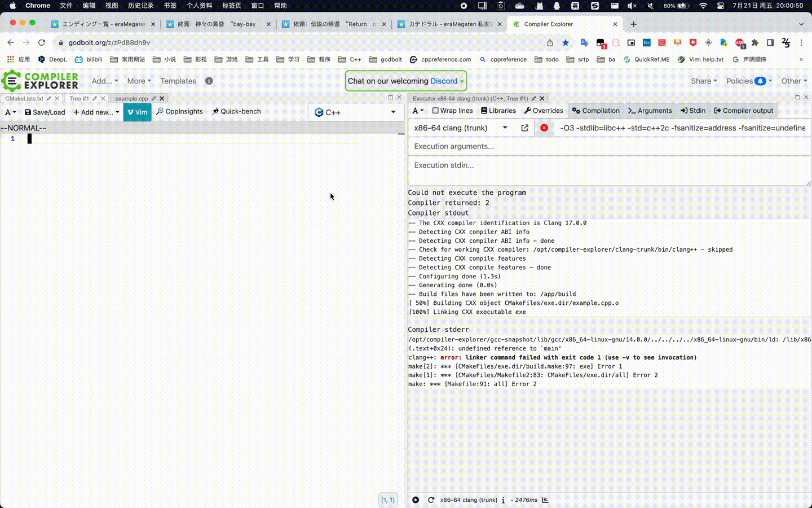Open QuickRef.ME bookmark
This screenshot has height=508, width=812.
[x=646, y=59]
